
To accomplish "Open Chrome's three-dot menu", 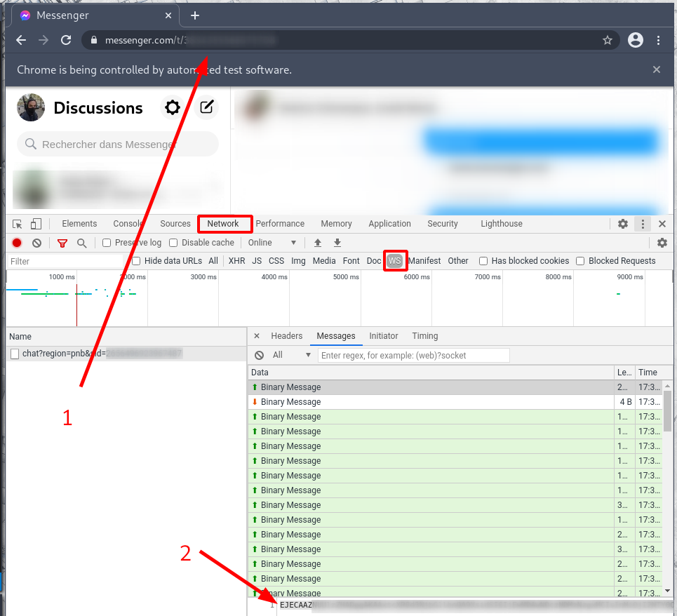I will [658, 40].
